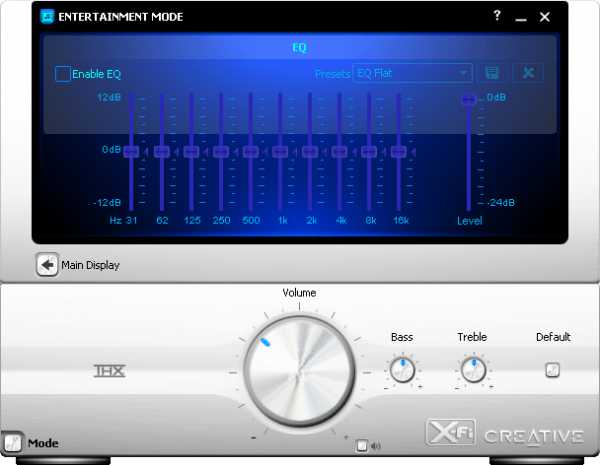Mute audio using speaker checkbox
The image size is (600, 465).
pos(361,445)
